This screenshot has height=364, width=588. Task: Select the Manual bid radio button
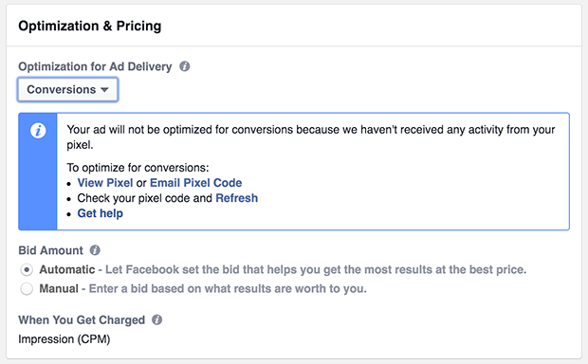[27, 289]
